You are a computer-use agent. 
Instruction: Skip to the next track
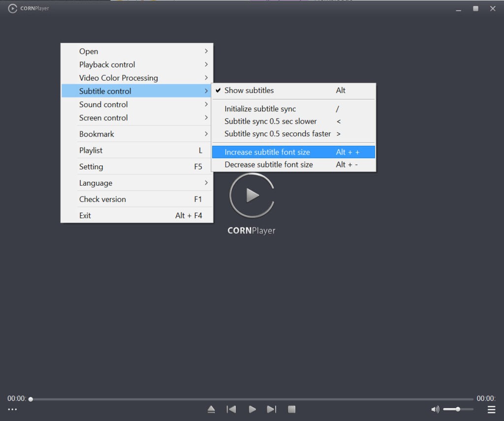[x=271, y=409]
